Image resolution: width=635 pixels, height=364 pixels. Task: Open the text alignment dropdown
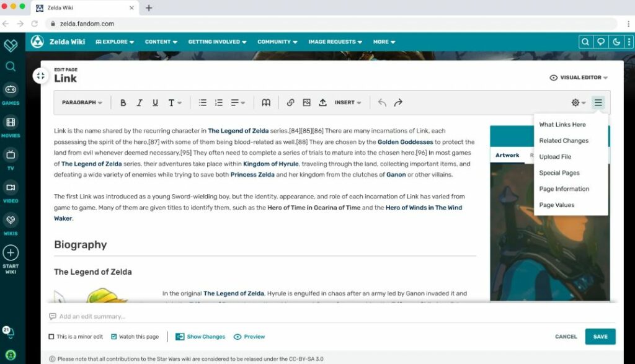[x=238, y=103]
